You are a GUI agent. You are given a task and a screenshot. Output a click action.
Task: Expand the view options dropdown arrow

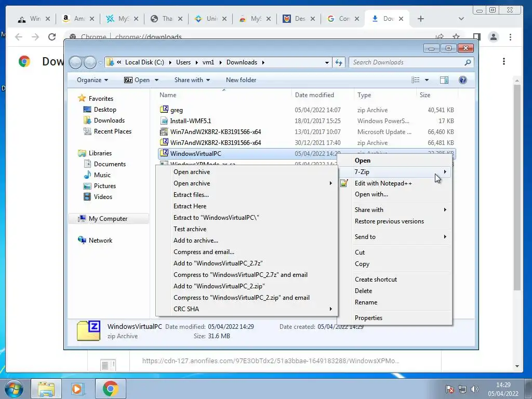coord(427,80)
